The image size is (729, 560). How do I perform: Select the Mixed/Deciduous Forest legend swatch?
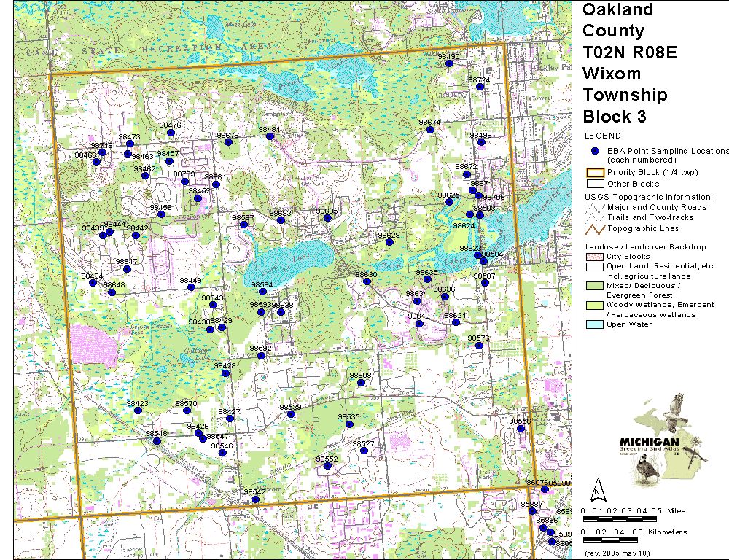595,286
